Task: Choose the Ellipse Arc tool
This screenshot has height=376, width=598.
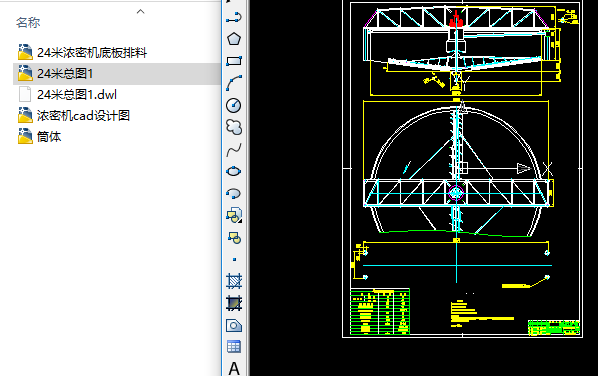Action: (234, 194)
